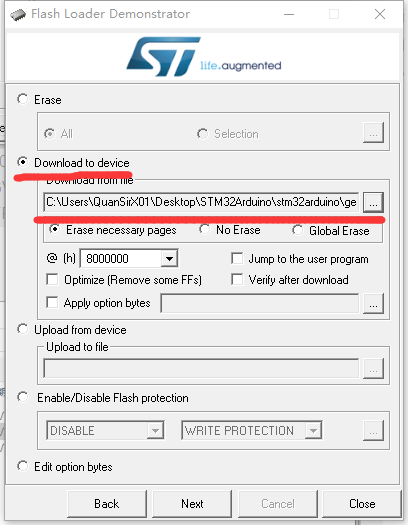This screenshot has width=408, height=525.
Task: Open option bytes file browse button
Action: [373, 304]
